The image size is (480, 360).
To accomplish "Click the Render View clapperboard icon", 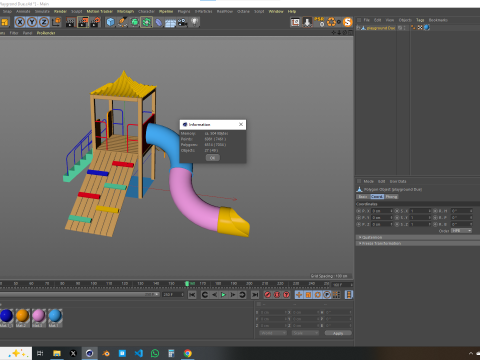I will pyautogui.click(x=70, y=22).
